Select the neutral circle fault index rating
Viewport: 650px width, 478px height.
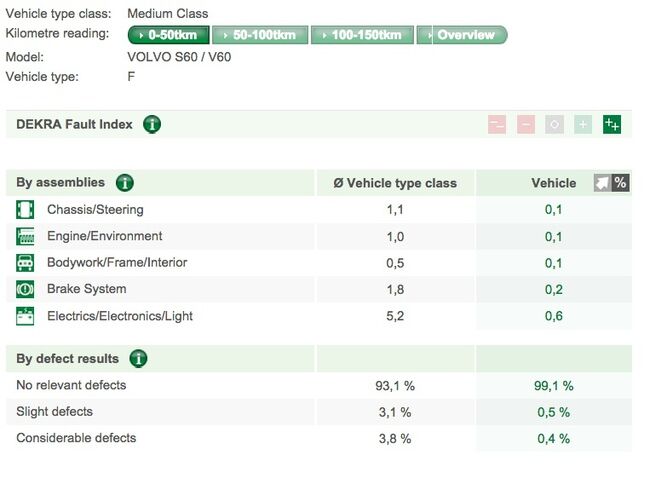555,125
